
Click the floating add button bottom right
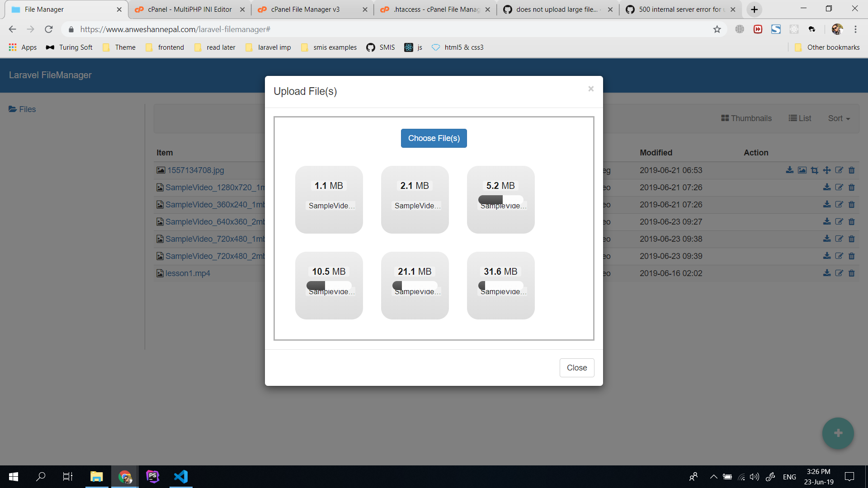837,433
